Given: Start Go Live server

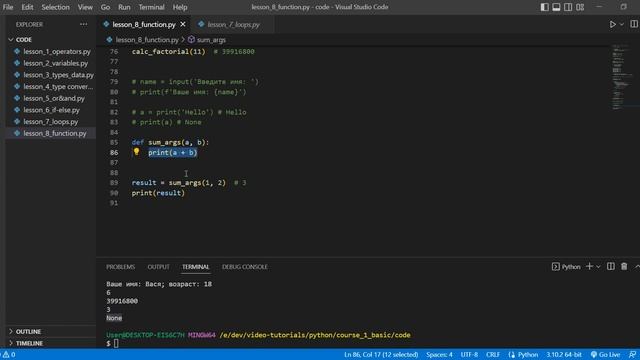Looking at the screenshot, I should coord(605,355).
